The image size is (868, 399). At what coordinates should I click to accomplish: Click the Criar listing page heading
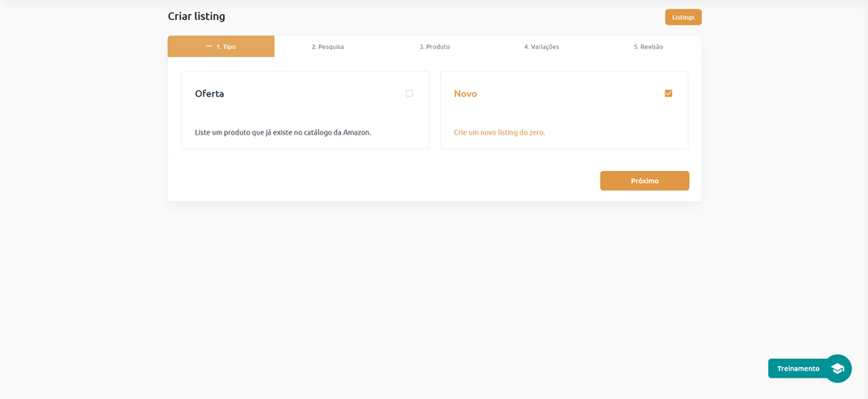tap(196, 16)
